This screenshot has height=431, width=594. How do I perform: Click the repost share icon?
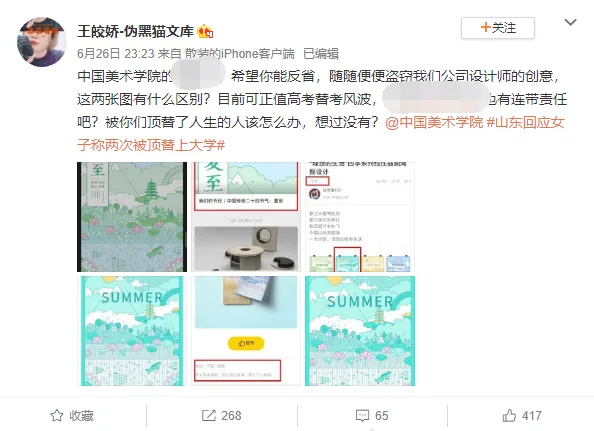208,415
